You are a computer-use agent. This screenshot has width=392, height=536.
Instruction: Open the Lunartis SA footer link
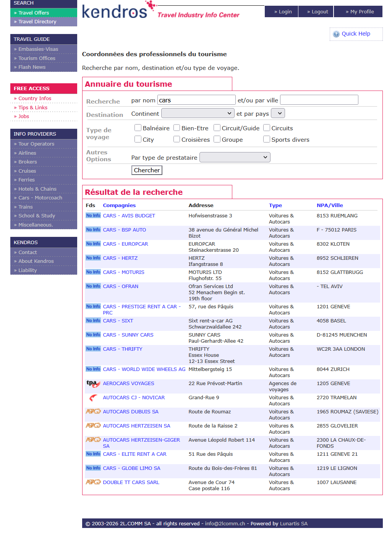pos(293,523)
